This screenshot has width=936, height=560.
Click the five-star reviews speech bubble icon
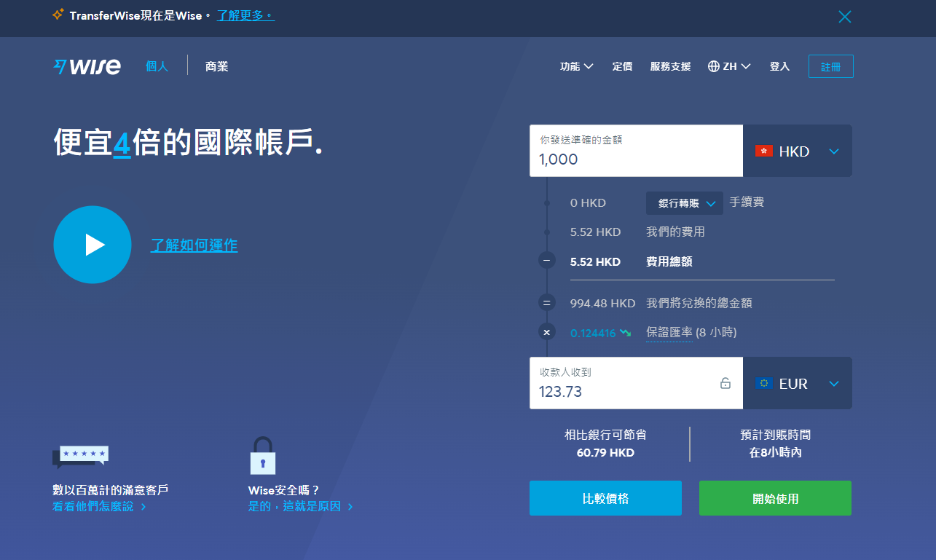[80, 457]
